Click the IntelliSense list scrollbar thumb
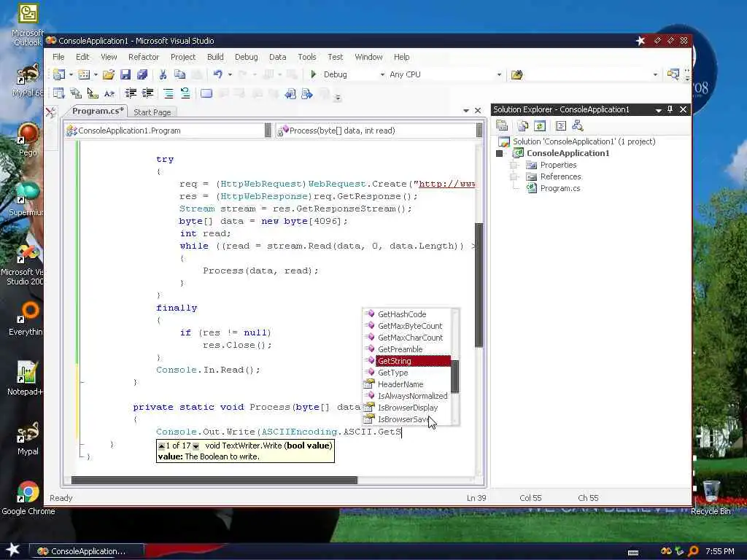 (x=455, y=377)
